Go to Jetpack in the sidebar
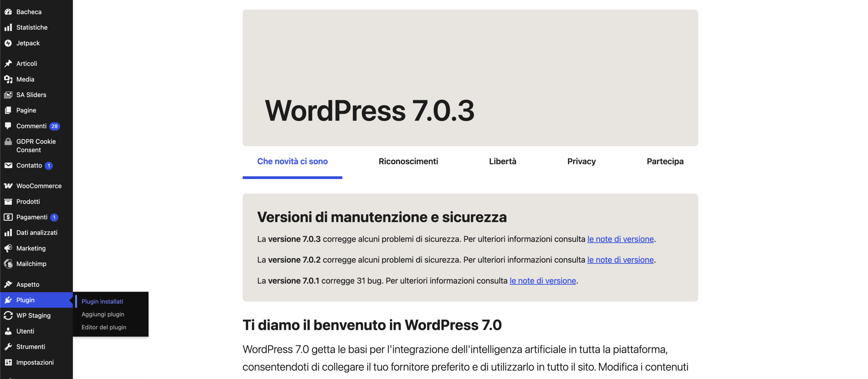Viewport: 868px width, 379px height. tap(28, 43)
